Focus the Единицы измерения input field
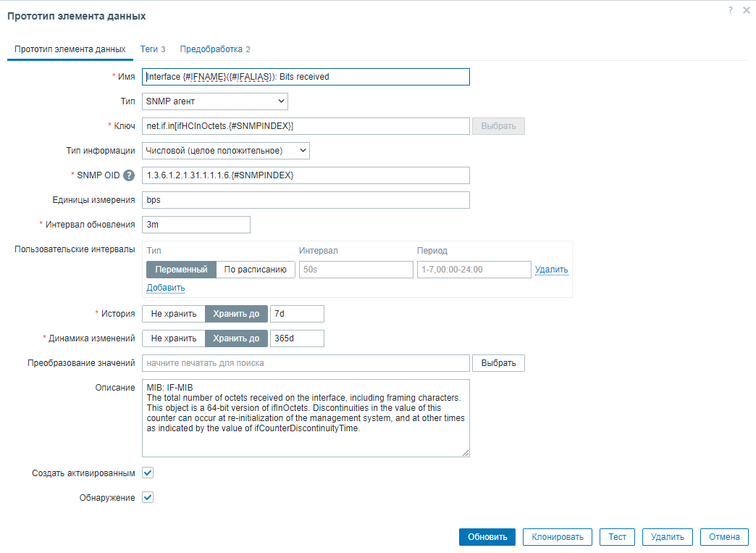This screenshot has height=553, width=756. tap(305, 200)
